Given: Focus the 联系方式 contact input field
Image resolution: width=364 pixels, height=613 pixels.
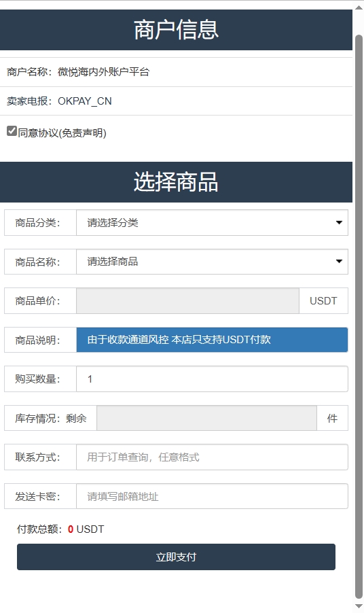Looking at the screenshot, I should [212, 457].
